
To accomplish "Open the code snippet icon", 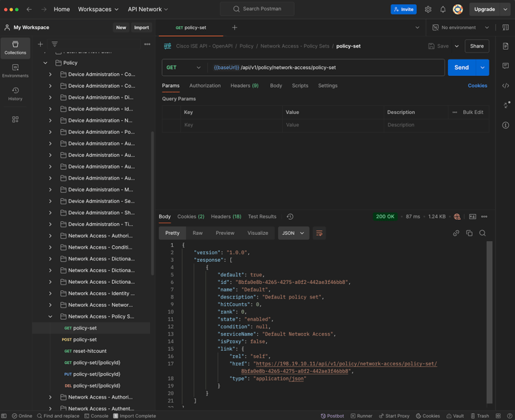I will (x=505, y=86).
